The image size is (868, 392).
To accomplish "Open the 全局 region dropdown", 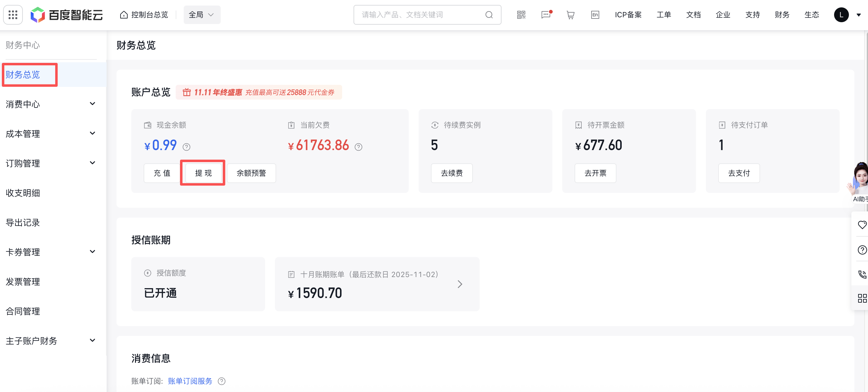I will click(202, 15).
